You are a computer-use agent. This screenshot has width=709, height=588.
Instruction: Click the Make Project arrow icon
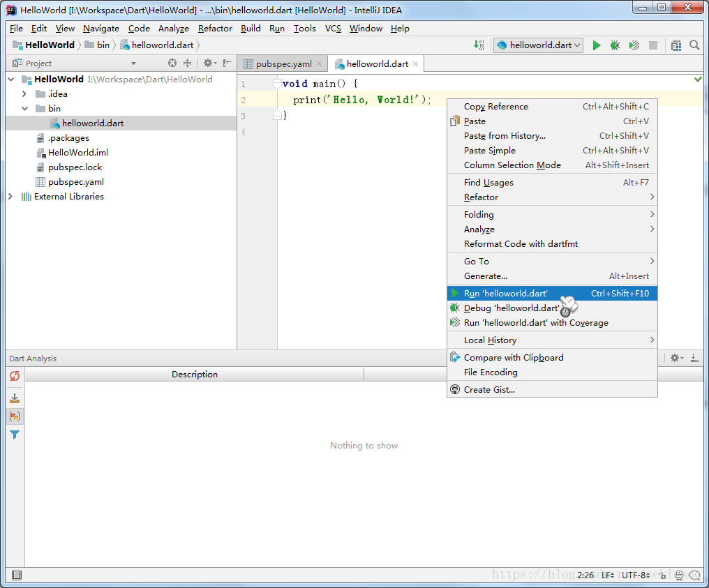479,45
